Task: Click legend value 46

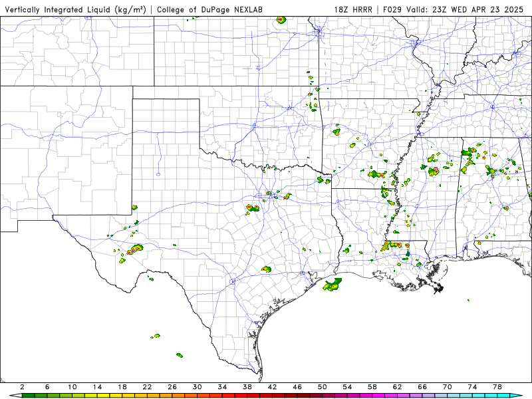Action: point(297,387)
